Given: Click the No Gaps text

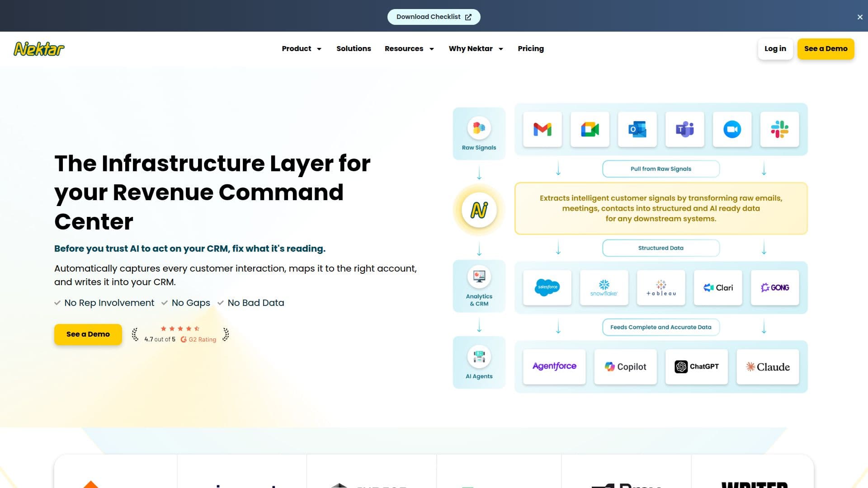Looking at the screenshot, I should tap(191, 303).
